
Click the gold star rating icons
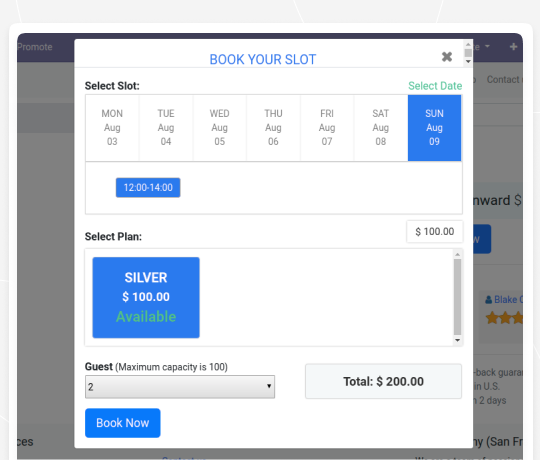(504, 318)
